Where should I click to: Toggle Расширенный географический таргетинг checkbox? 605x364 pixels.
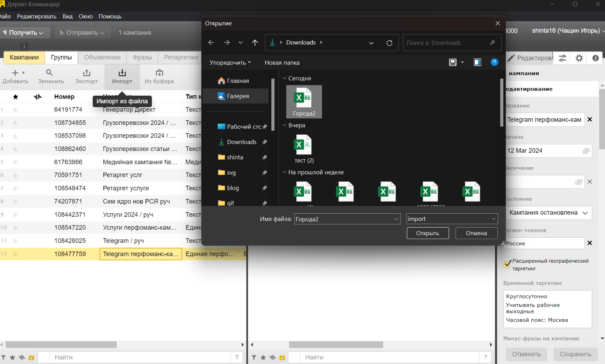click(507, 264)
